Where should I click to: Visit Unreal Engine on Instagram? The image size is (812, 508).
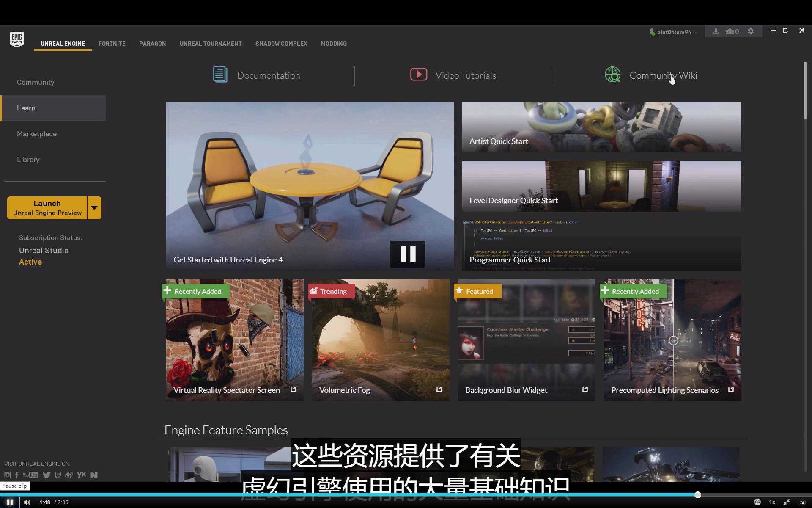coord(8,475)
